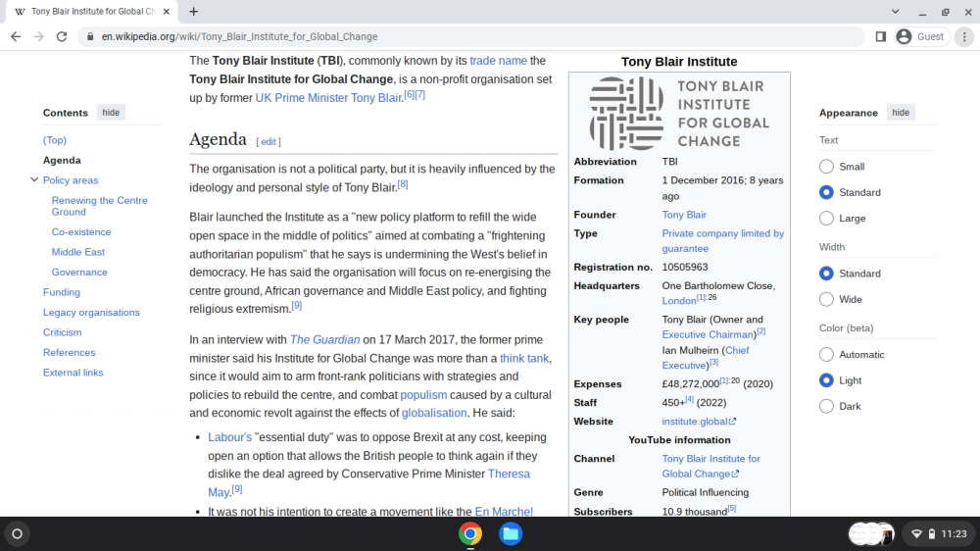Open Executive Chairman link
Screen dimensions: 980x551
click(709, 334)
